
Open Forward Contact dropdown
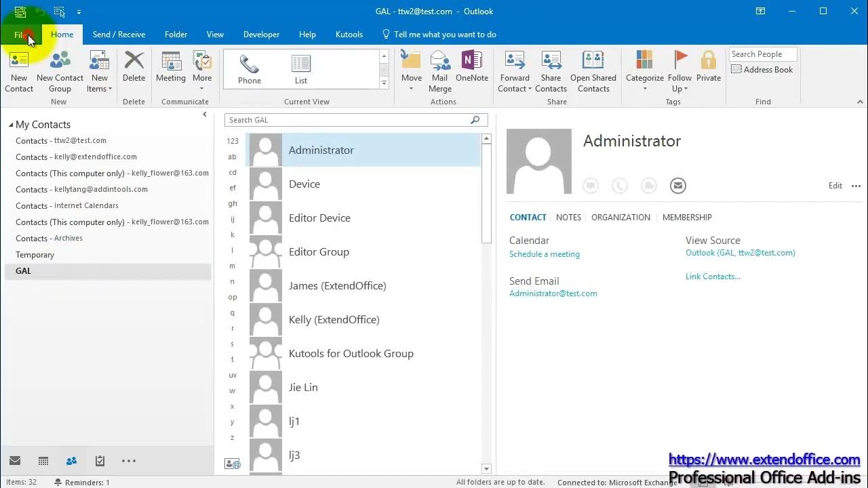coord(515,72)
